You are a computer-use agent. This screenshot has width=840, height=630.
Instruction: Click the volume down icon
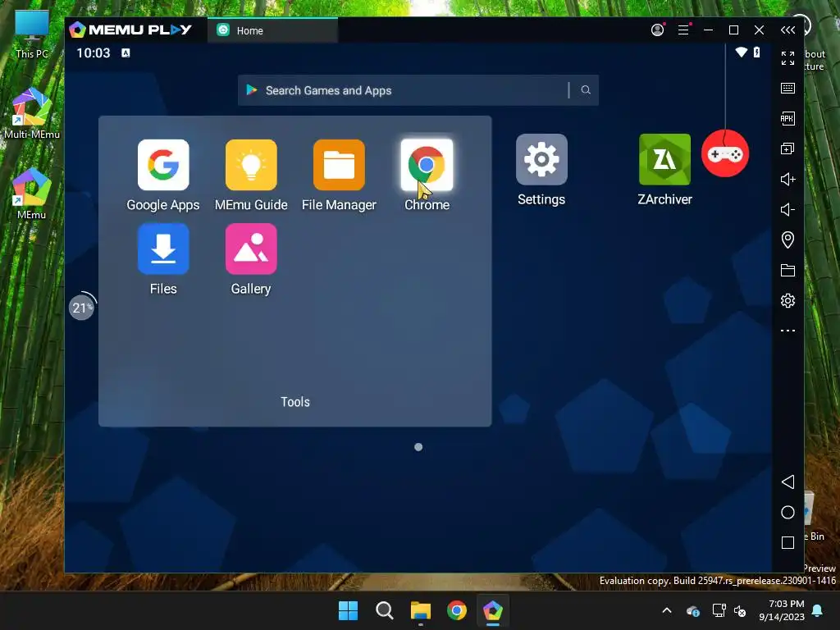pyautogui.click(x=787, y=209)
